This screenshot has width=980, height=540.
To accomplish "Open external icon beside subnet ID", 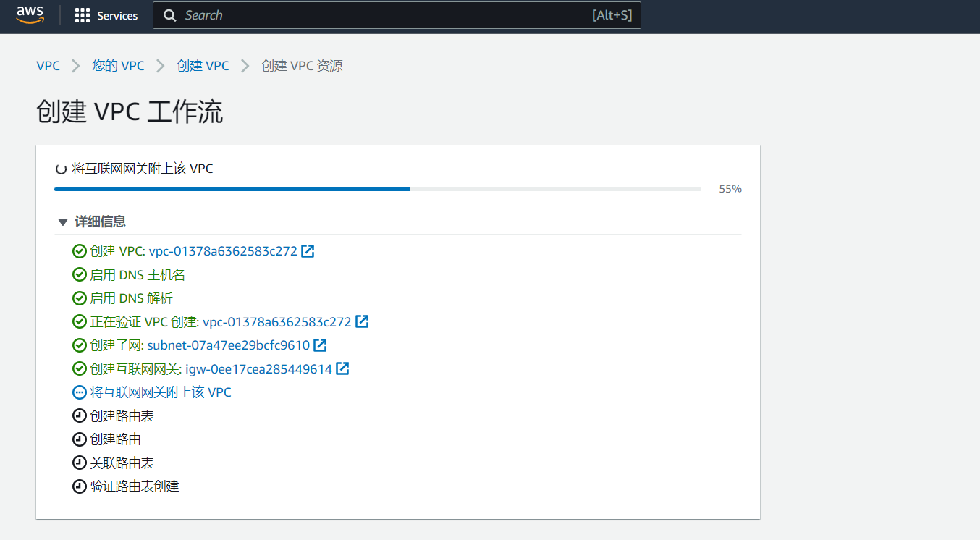I will 320,345.
